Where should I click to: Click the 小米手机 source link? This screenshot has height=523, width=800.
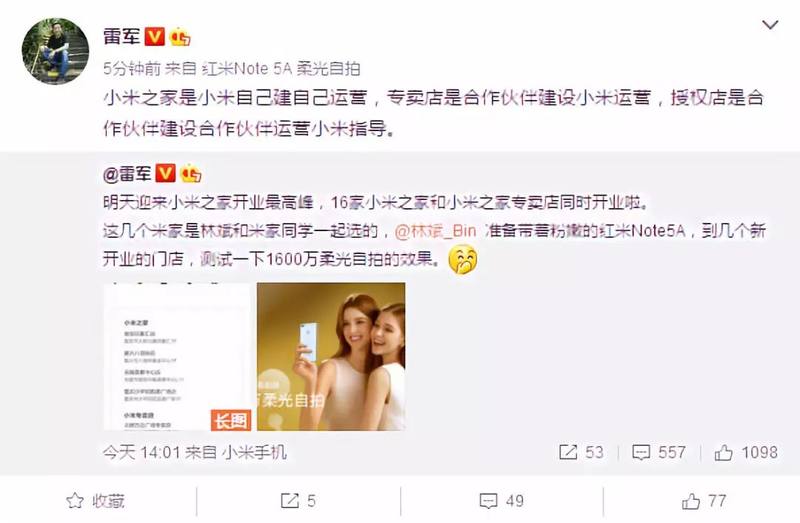[254, 452]
